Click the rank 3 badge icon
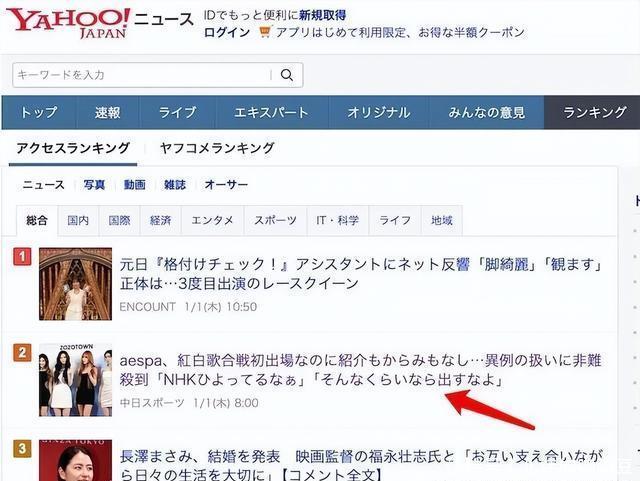The width and height of the screenshot is (640, 481). pyautogui.click(x=22, y=449)
